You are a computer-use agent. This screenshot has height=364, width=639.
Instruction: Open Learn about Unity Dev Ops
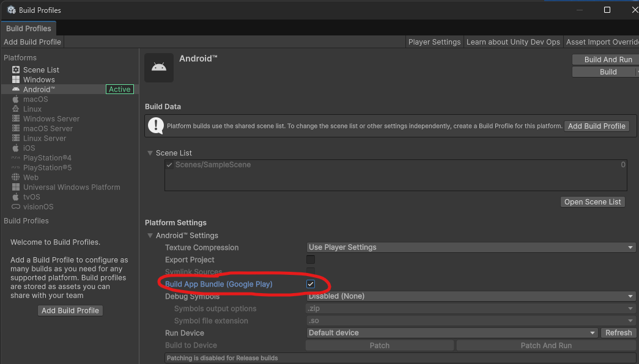click(513, 42)
